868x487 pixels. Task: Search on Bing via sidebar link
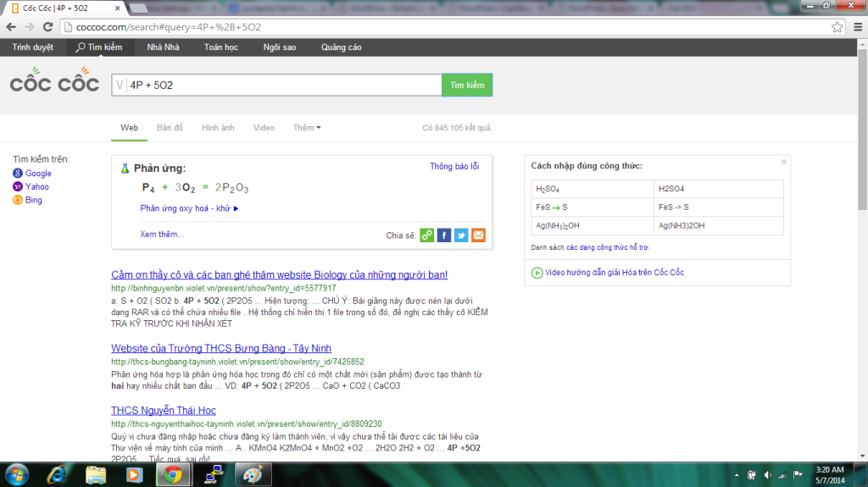[34, 200]
